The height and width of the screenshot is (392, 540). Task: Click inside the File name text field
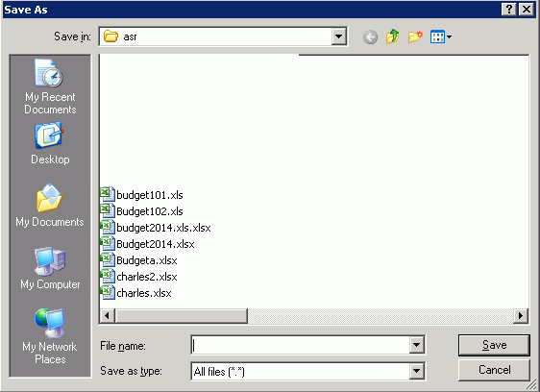301,345
